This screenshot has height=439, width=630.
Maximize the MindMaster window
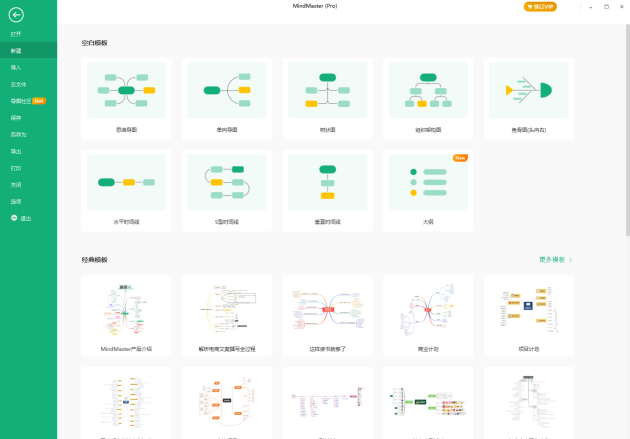(606, 6)
